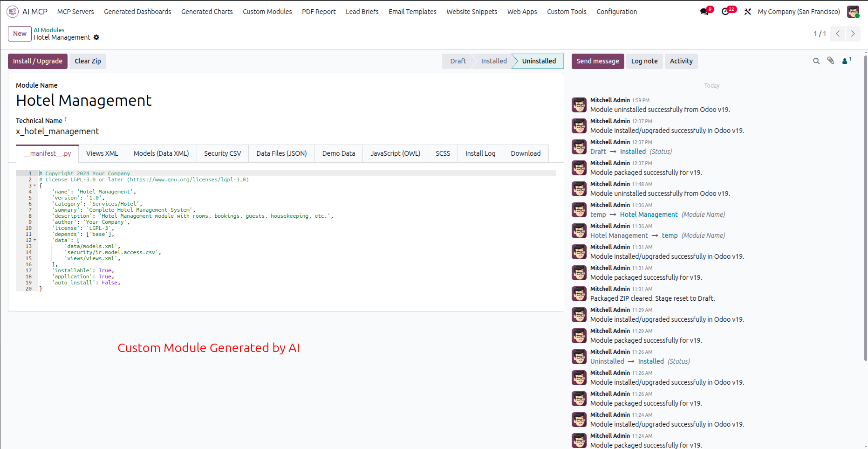Viewport: 868px width, 449px height.
Task: Open the Email Templates menu
Action: click(412, 12)
